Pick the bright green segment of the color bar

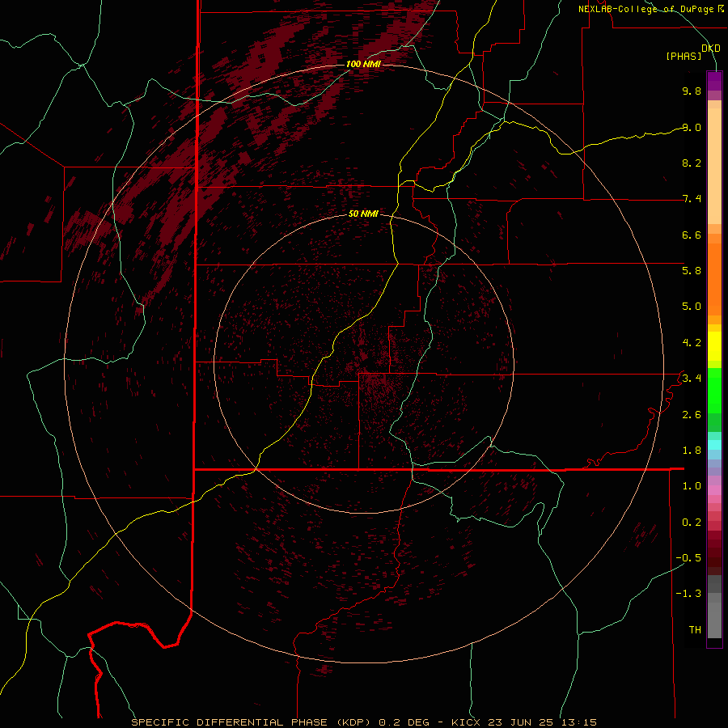[714, 391]
